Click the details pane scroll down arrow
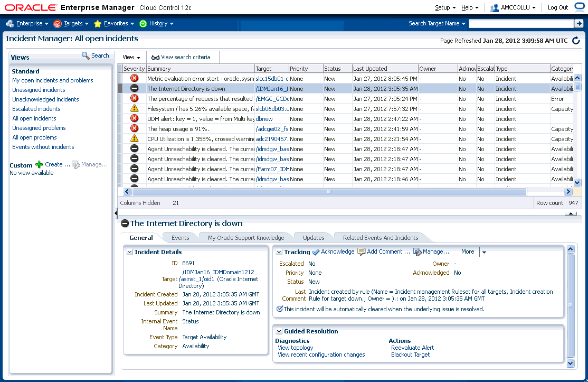Image resolution: width=588 pixels, height=382 pixels. [x=571, y=363]
